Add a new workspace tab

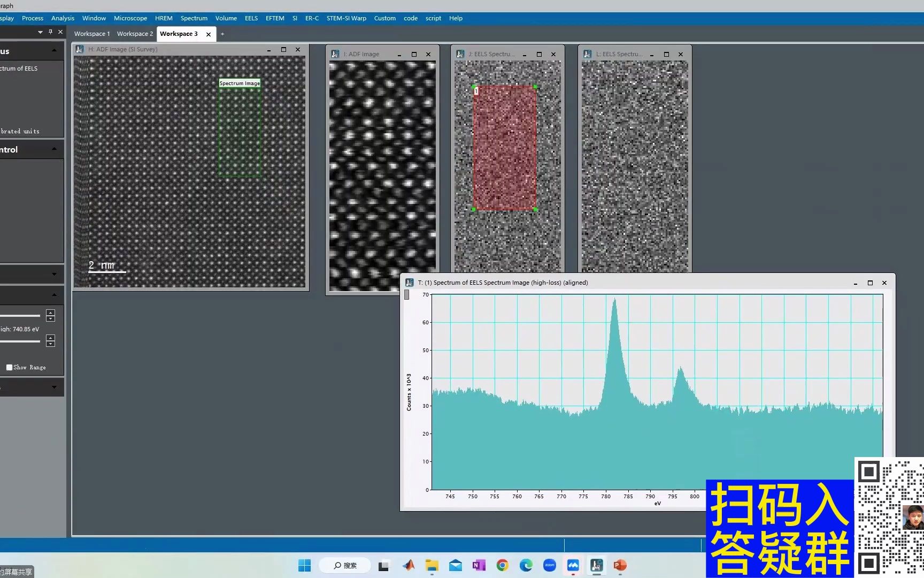point(222,34)
